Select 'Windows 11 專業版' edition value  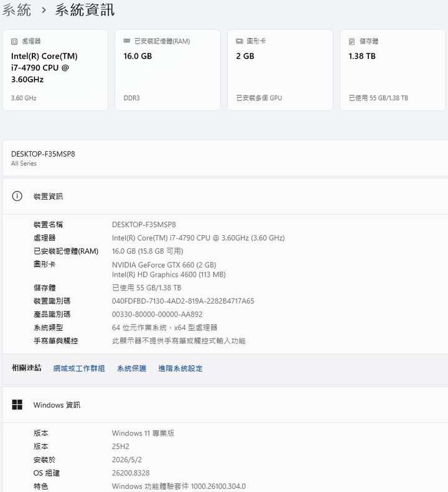click(x=143, y=434)
